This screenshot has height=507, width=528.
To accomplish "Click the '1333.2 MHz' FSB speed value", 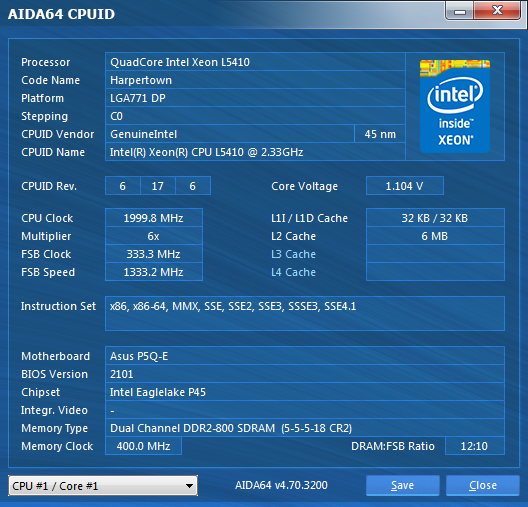I will [154, 272].
